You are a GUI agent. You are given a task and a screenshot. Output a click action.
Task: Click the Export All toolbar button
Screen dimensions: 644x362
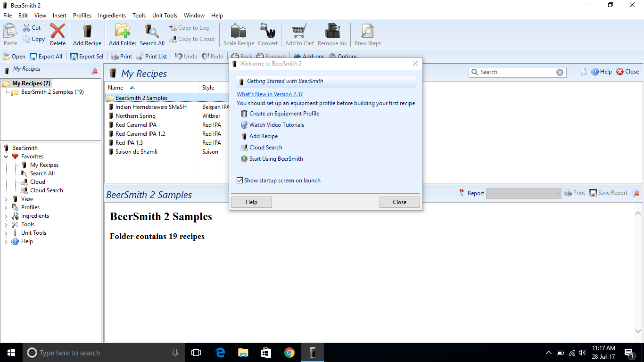[x=46, y=57]
